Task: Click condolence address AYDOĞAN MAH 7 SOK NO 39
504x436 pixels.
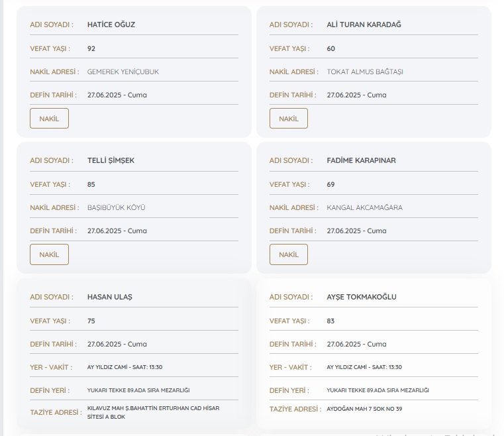Action: 364,409
